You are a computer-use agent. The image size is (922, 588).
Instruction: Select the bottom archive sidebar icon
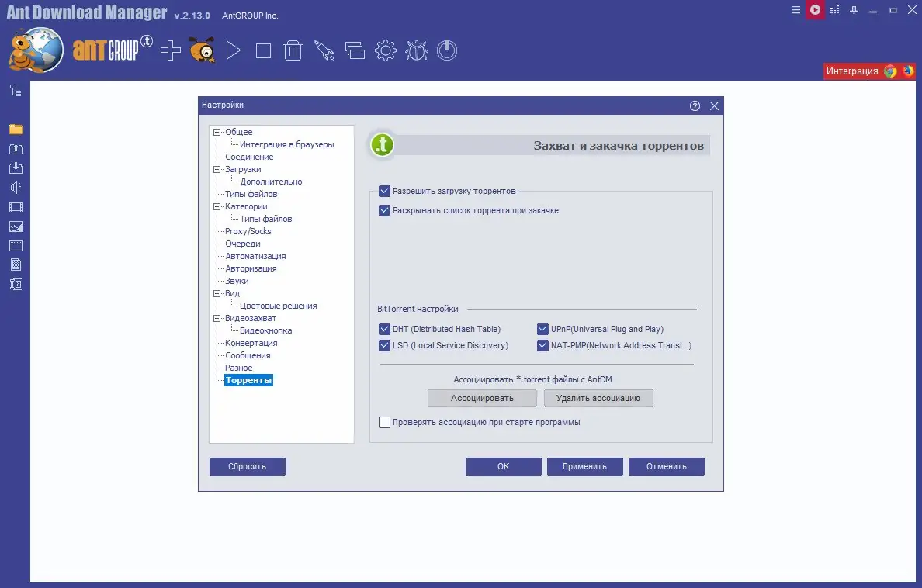coord(16,285)
